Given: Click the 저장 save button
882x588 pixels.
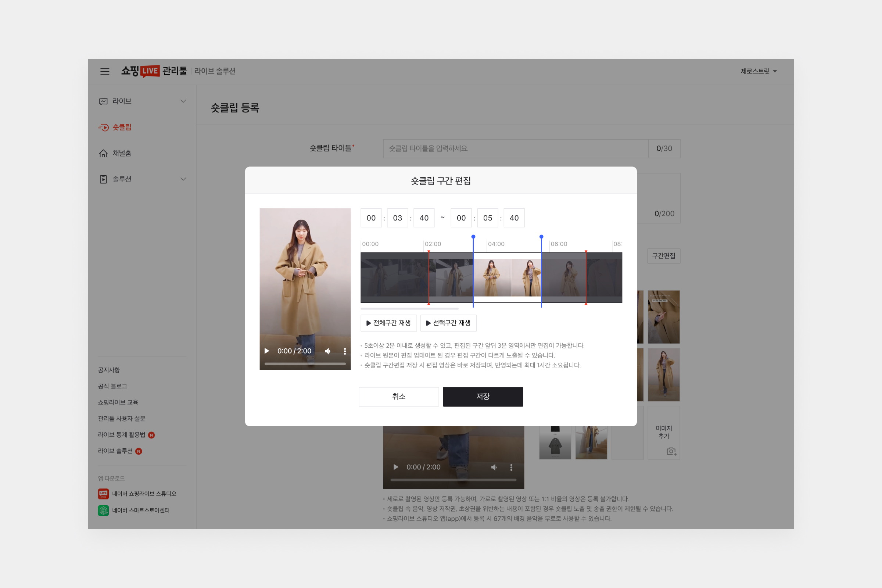Looking at the screenshot, I should (483, 397).
